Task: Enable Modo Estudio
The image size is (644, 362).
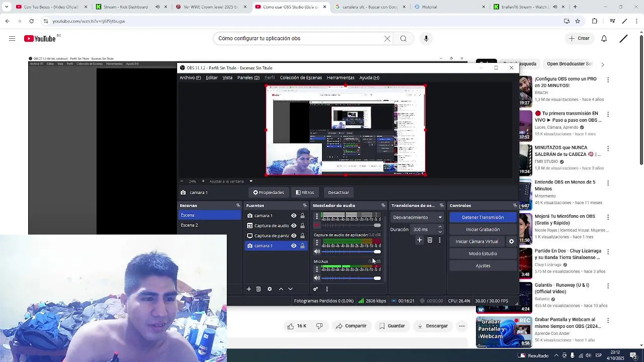Action: click(x=482, y=254)
